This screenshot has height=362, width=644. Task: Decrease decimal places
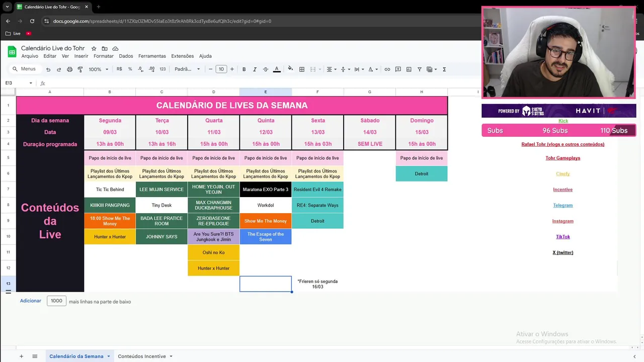click(141, 69)
